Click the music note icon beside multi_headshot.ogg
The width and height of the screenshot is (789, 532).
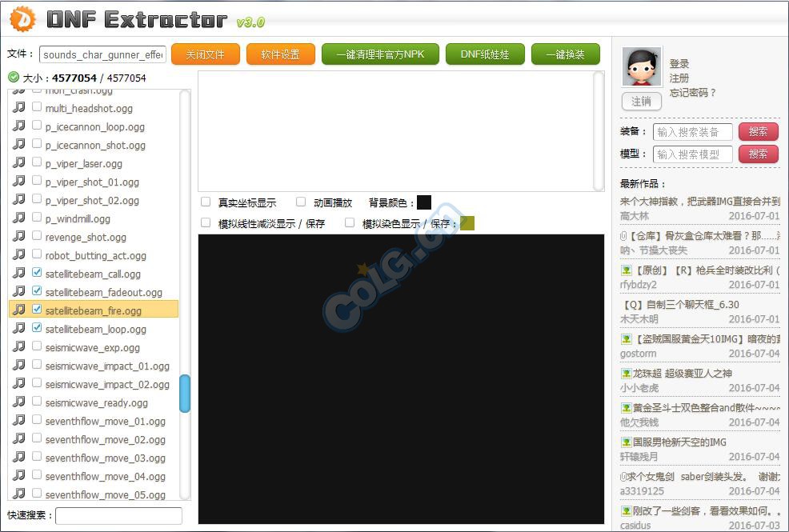tap(19, 107)
